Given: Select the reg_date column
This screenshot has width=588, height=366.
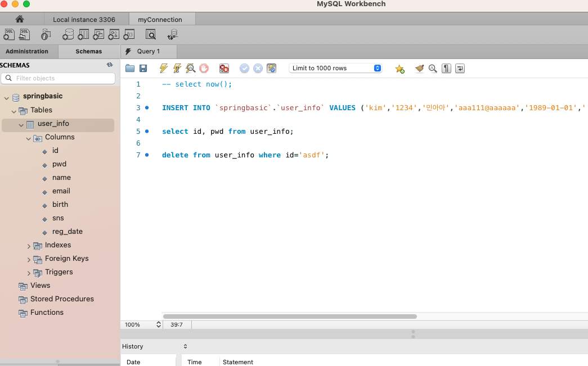Looking at the screenshot, I should (68, 232).
